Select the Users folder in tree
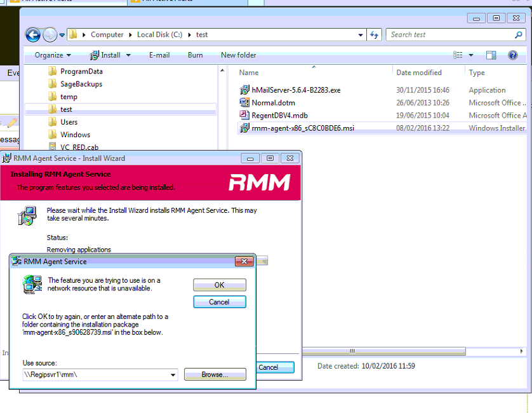This screenshot has width=532, height=413. 69,122
